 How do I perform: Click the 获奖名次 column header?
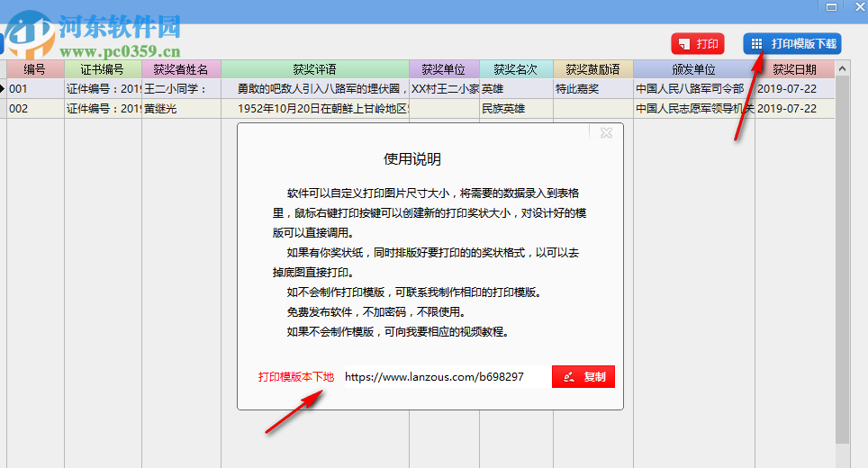click(x=516, y=69)
